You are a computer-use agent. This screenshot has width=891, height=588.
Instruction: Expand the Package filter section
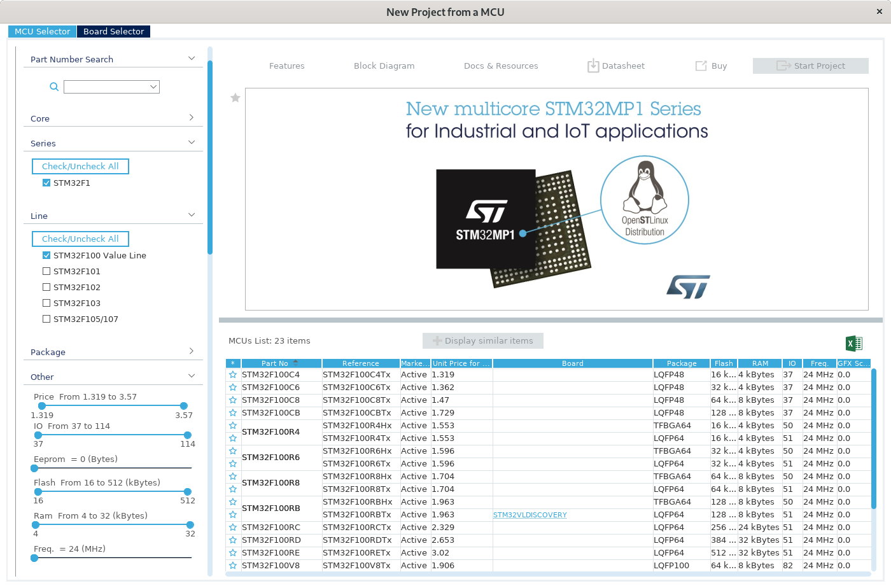point(192,351)
